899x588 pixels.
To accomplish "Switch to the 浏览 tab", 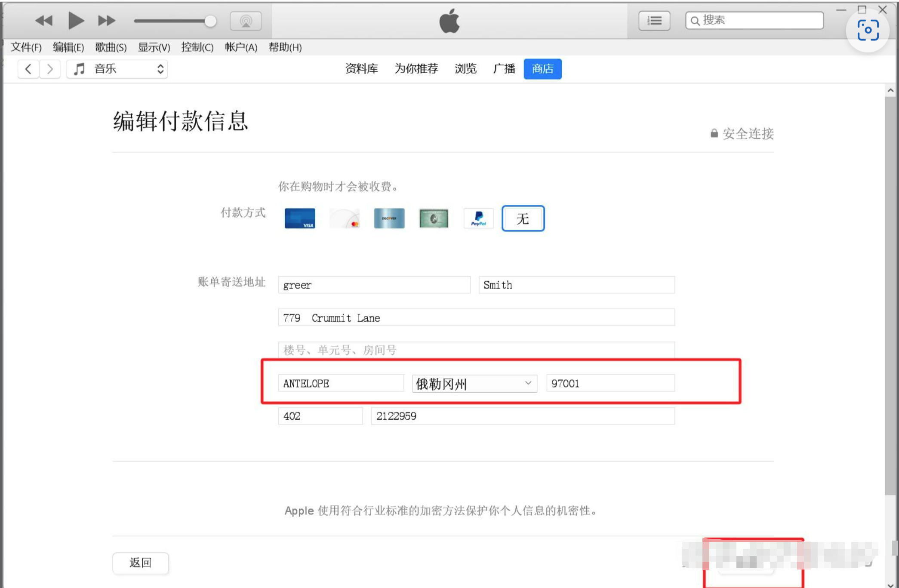I will tap(465, 69).
